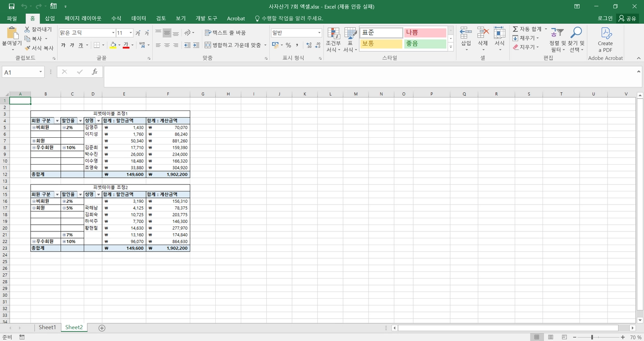Open the 데이터 ribbon tab

pyautogui.click(x=139, y=19)
